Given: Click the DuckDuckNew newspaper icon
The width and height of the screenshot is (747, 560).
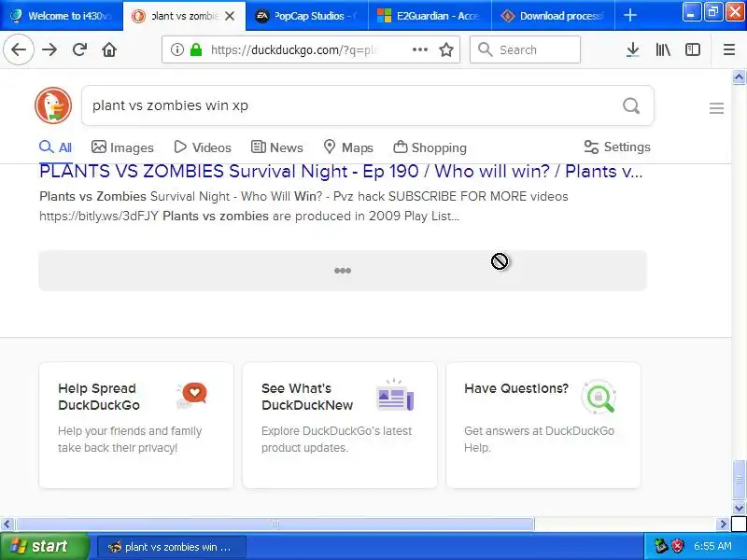Looking at the screenshot, I should tap(395, 395).
